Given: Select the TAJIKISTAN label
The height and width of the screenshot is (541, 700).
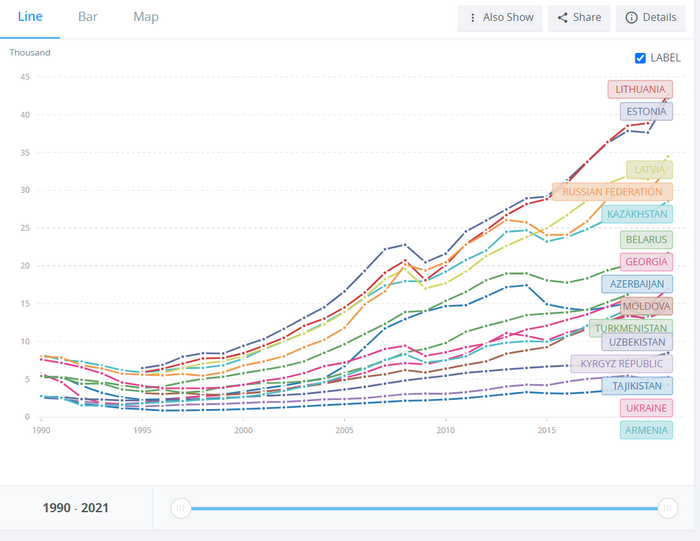Looking at the screenshot, I should [x=637, y=386].
